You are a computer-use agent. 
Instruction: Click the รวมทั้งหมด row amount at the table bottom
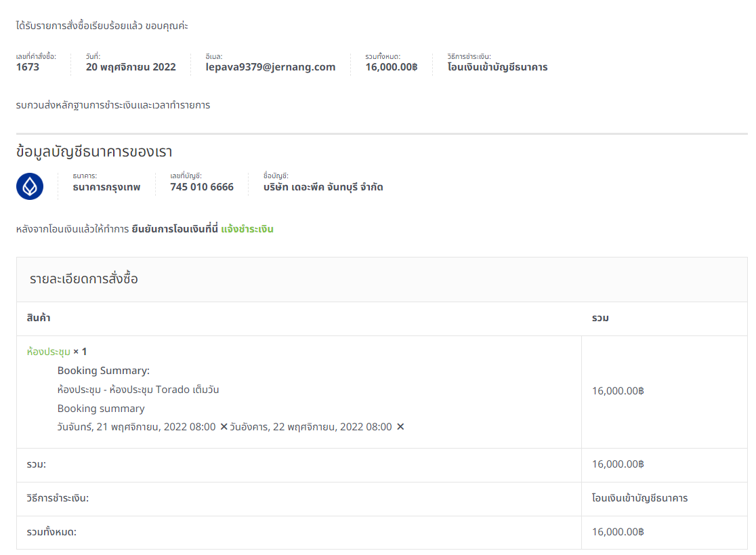[x=617, y=532]
